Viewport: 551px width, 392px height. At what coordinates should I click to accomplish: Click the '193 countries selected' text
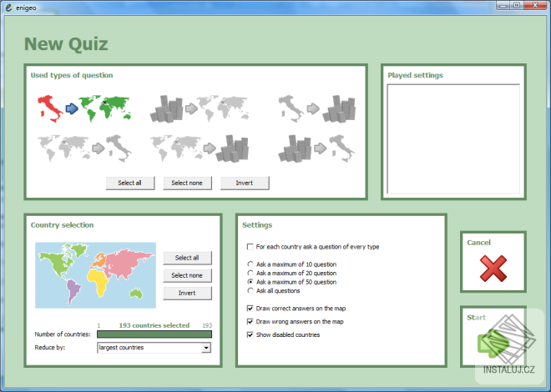click(x=154, y=325)
